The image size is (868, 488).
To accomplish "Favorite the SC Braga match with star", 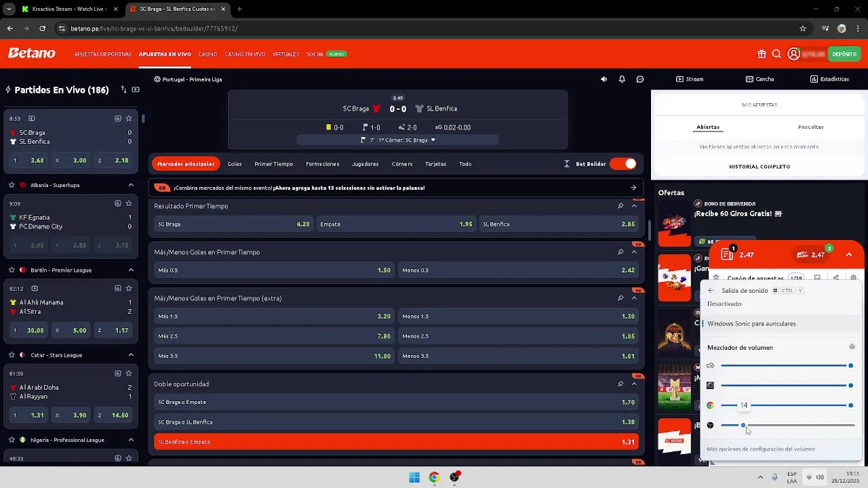I will tap(129, 119).
